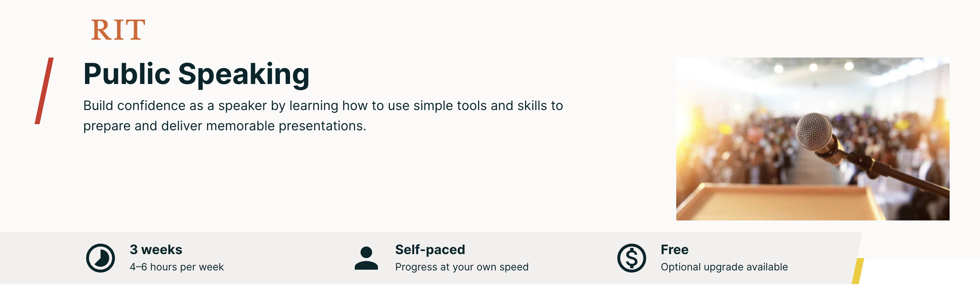Click the Public Speaking course title

(x=196, y=73)
